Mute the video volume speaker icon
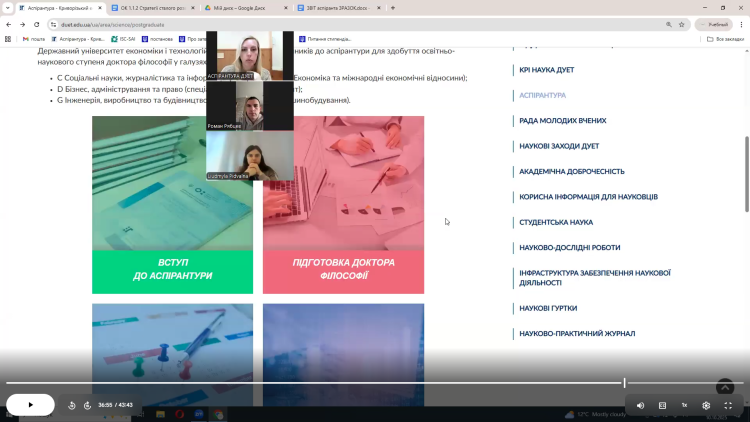Image resolution: width=750 pixels, height=422 pixels. [640, 405]
